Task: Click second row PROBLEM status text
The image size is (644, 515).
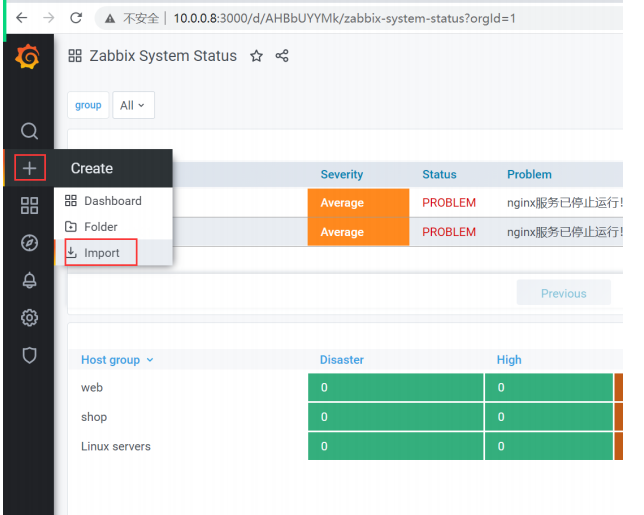Action: pyautogui.click(x=449, y=232)
